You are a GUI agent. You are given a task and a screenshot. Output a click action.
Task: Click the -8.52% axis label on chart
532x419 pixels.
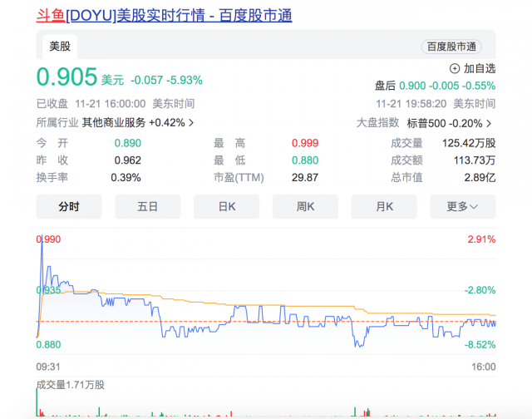480,345
